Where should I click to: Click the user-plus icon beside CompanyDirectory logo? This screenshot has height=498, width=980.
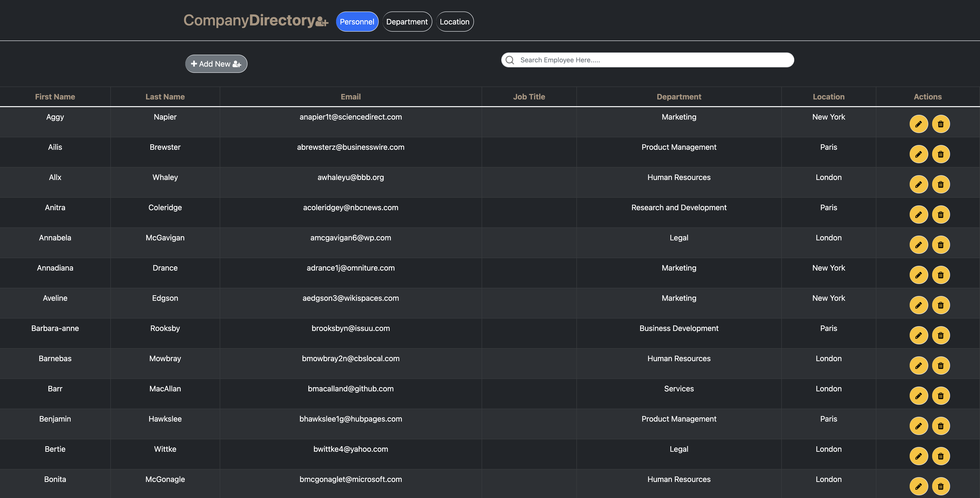click(x=322, y=22)
